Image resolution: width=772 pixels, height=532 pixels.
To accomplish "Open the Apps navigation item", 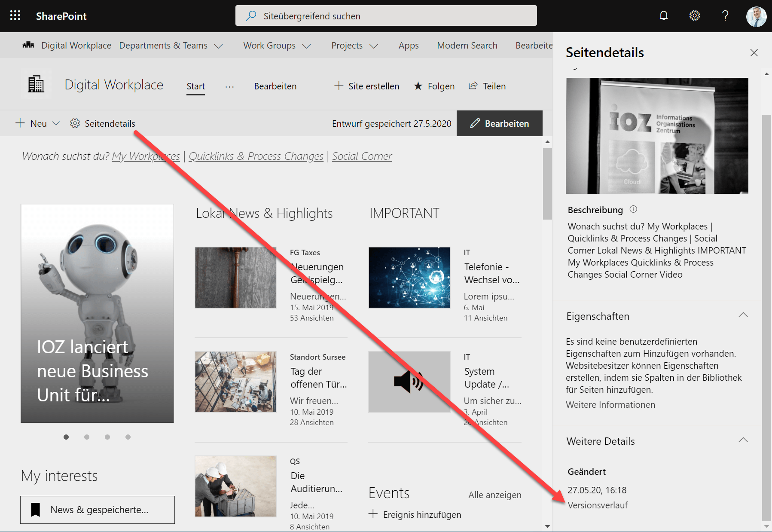I will (x=409, y=46).
